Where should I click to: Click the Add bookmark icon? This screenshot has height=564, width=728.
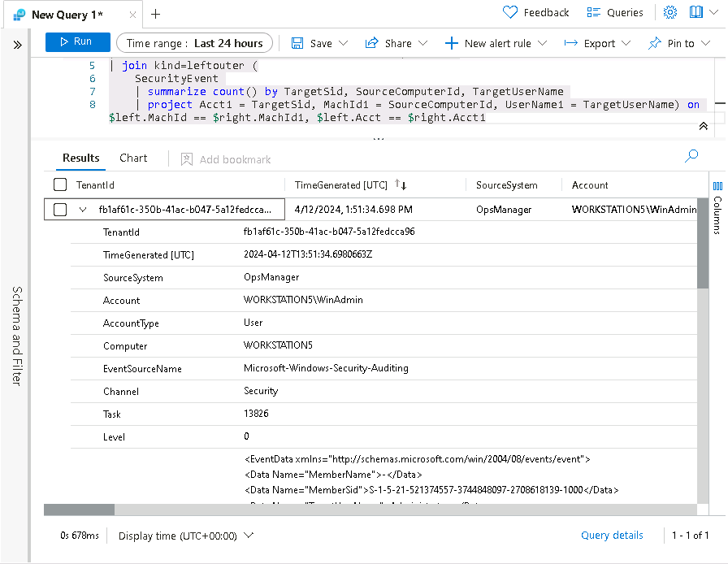pos(187,159)
